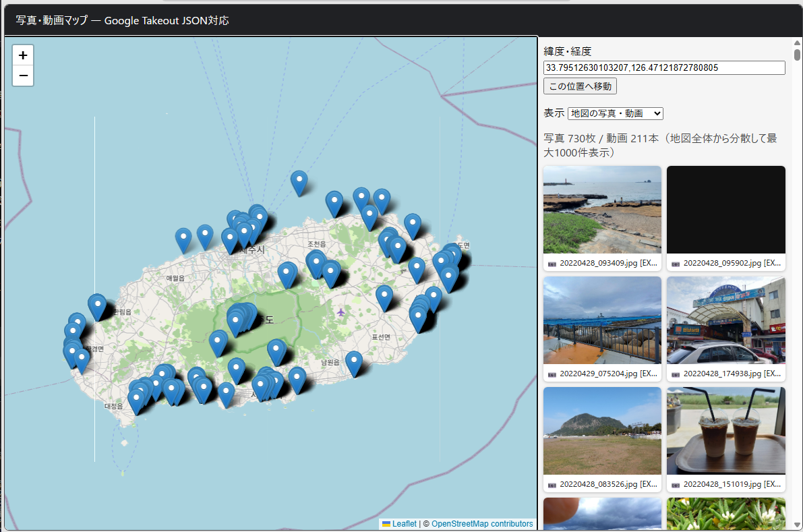This screenshot has height=532, width=803.
Task: Open the Leaflet attribution link
Action: pos(404,524)
